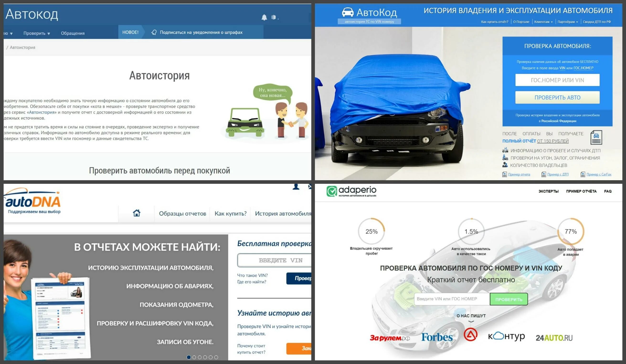The image size is (626, 364).
Task: Select the first carousel dot
Action: 189,357
